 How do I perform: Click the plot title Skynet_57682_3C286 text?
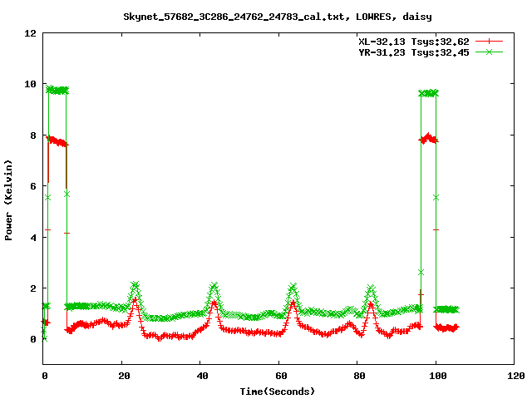pos(278,17)
